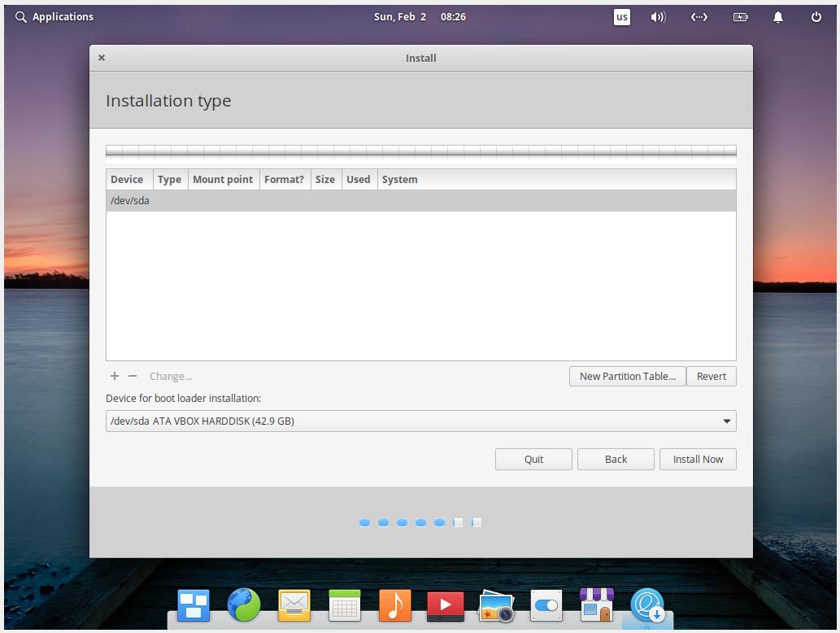Screen dimensions: 840x633
Task: Open the Photos app from the dock
Action: (495, 605)
